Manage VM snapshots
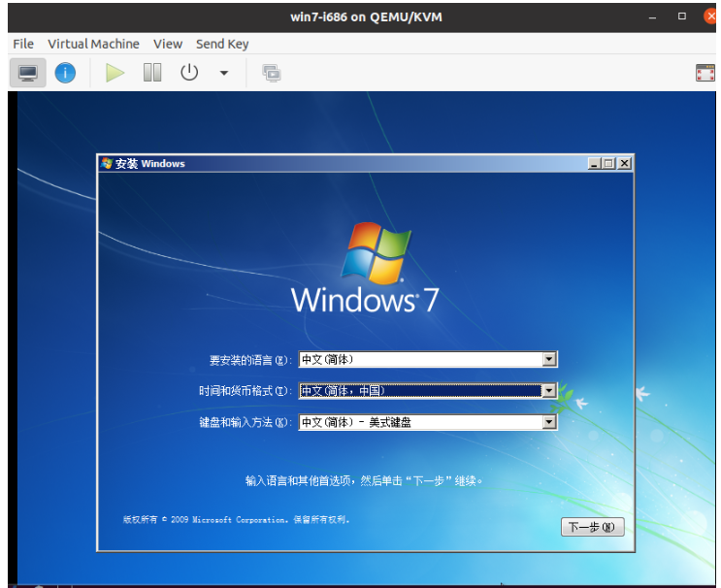The image size is (721, 588). tap(272, 73)
